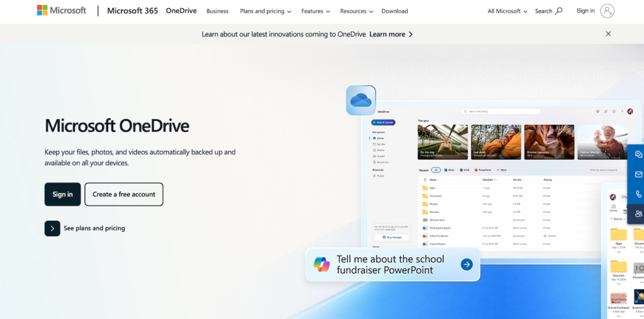The image size is (644, 319).
Task: Expand the Resources dropdown menu
Action: click(356, 11)
